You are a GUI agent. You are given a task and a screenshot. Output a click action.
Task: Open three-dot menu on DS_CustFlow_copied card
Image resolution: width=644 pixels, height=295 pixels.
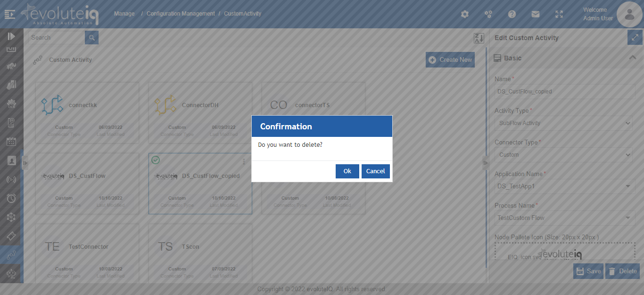point(244,161)
